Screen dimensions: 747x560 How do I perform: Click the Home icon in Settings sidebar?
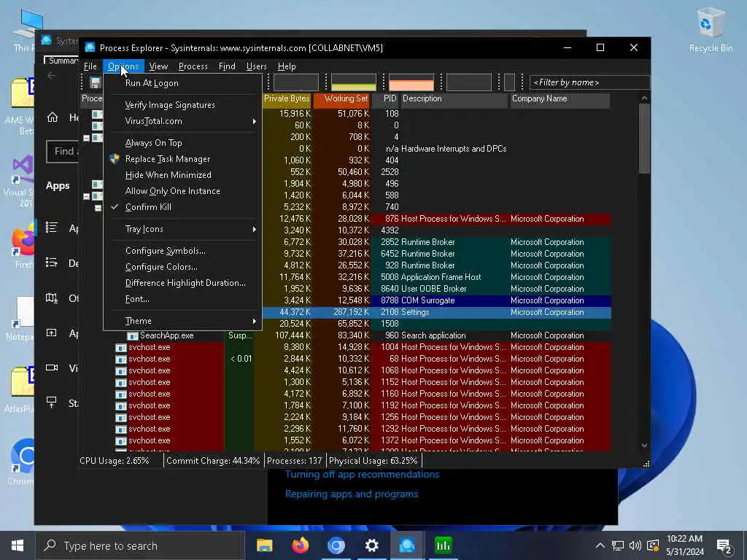pos(53,117)
